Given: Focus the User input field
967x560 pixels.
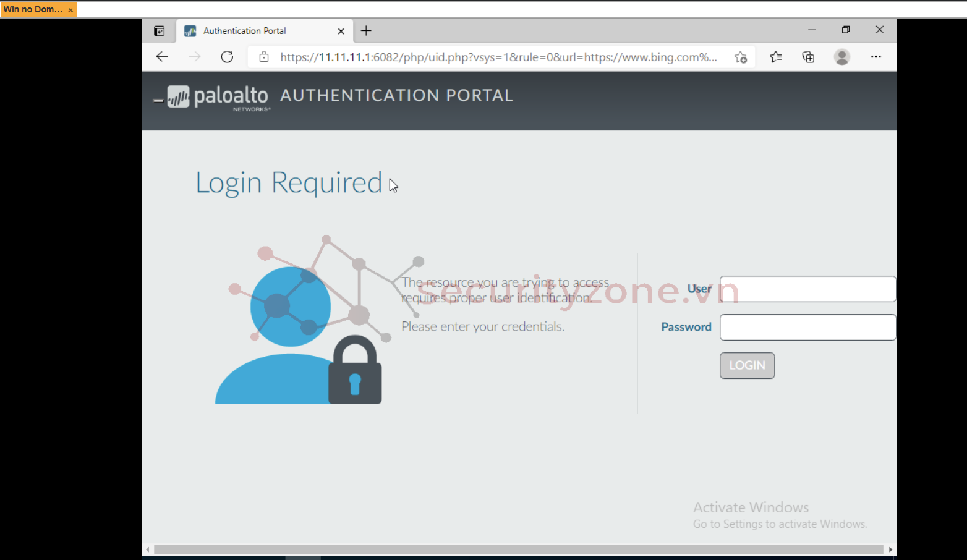Looking at the screenshot, I should coord(807,289).
